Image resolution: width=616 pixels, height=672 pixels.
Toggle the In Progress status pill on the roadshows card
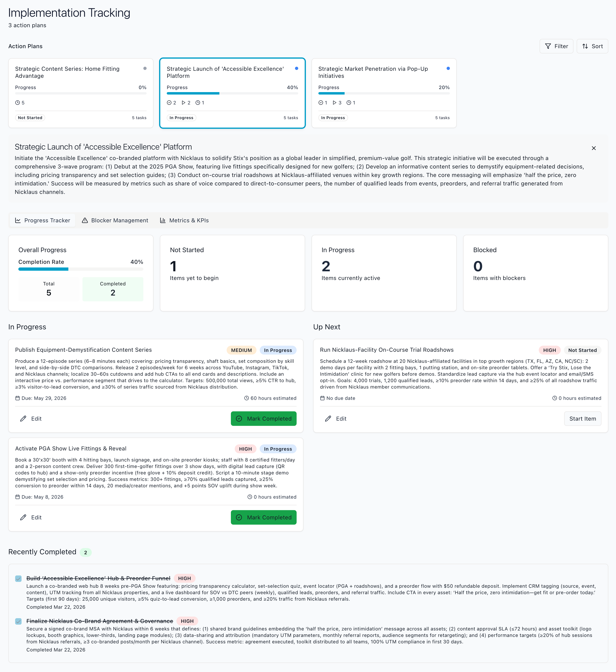(583, 350)
